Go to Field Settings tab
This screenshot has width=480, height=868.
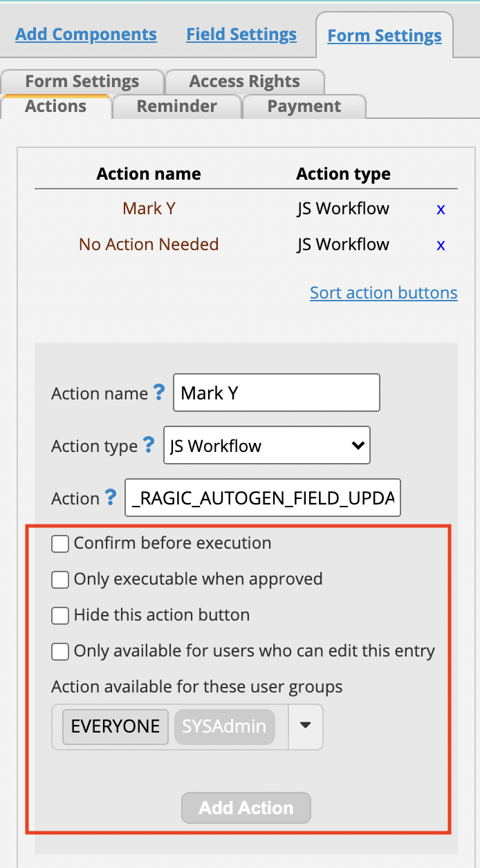coord(241,35)
